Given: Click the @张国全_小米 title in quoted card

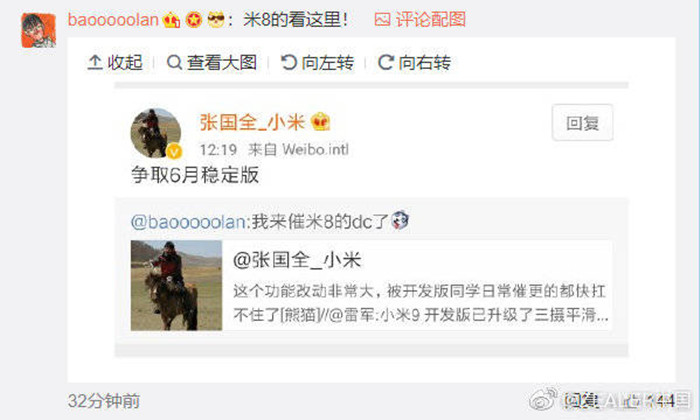Looking at the screenshot, I should point(297,260).
